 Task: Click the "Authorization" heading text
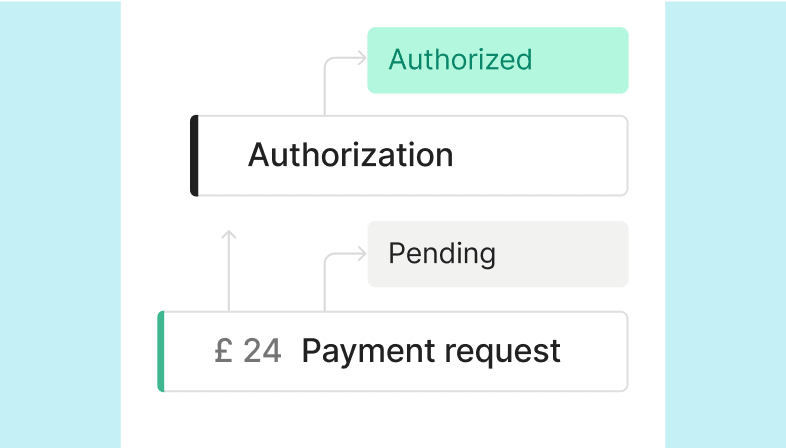click(x=350, y=155)
